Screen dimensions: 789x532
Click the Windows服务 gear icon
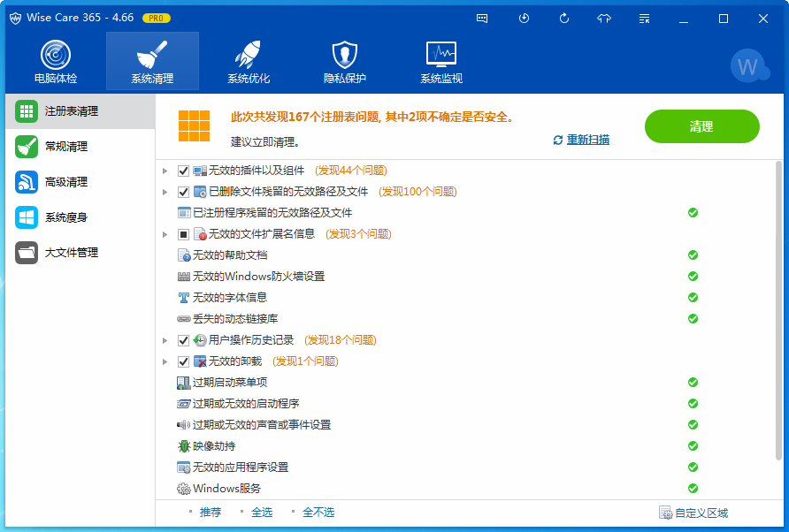tap(184, 489)
